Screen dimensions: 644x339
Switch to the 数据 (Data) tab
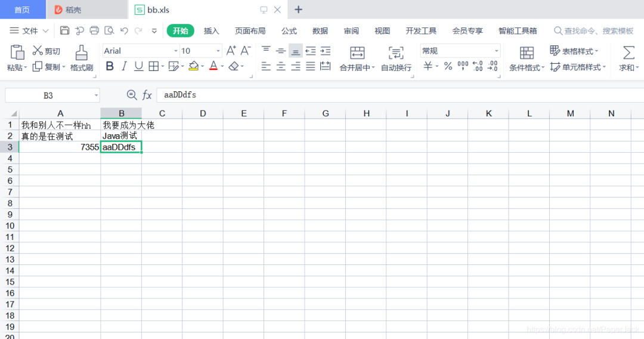[320, 31]
